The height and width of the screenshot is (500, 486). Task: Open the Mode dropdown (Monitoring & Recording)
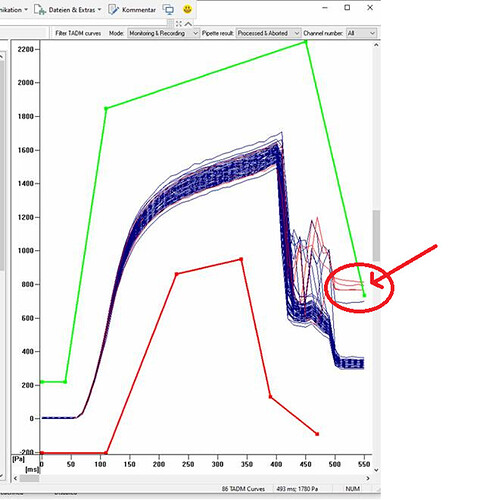click(x=163, y=33)
